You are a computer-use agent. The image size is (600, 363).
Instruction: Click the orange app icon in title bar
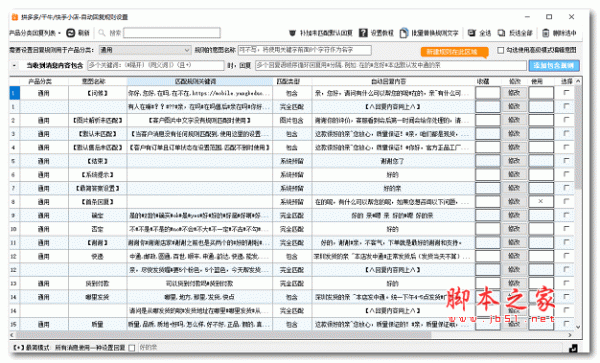[x=15, y=17]
